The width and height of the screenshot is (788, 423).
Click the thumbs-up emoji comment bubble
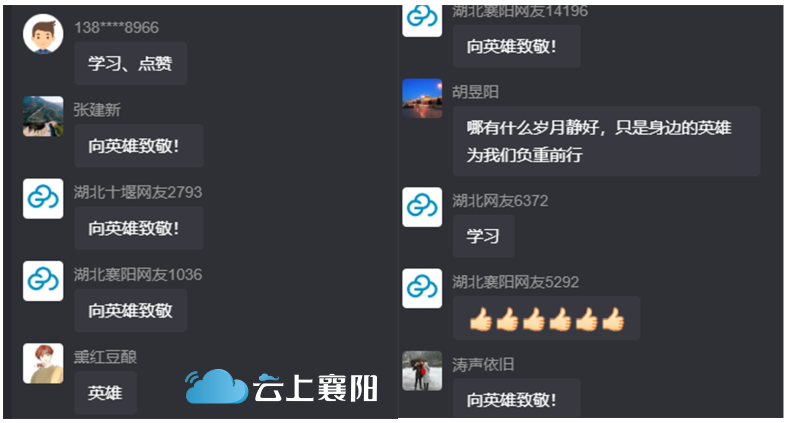tap(546, 318)
